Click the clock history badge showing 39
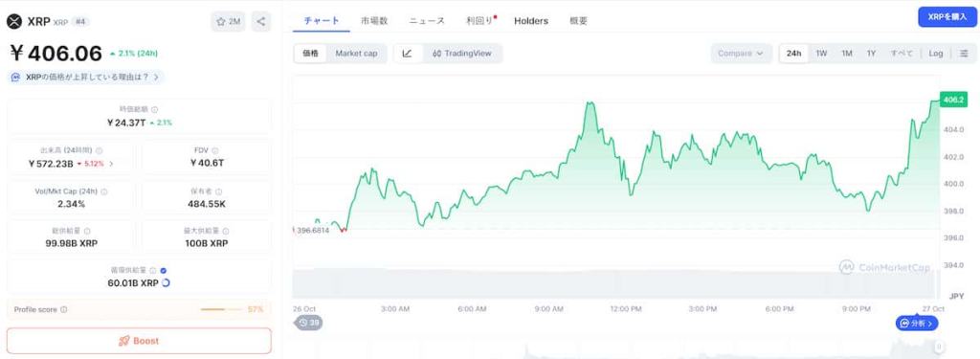Image resolution: width=980 pixels, height=359 pixels. 308,323
